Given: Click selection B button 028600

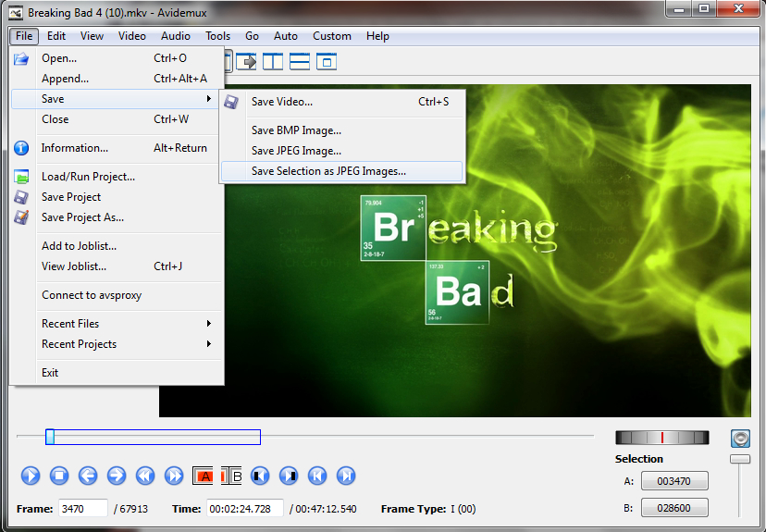Looking at the screenshot, I should coord(674,508).
